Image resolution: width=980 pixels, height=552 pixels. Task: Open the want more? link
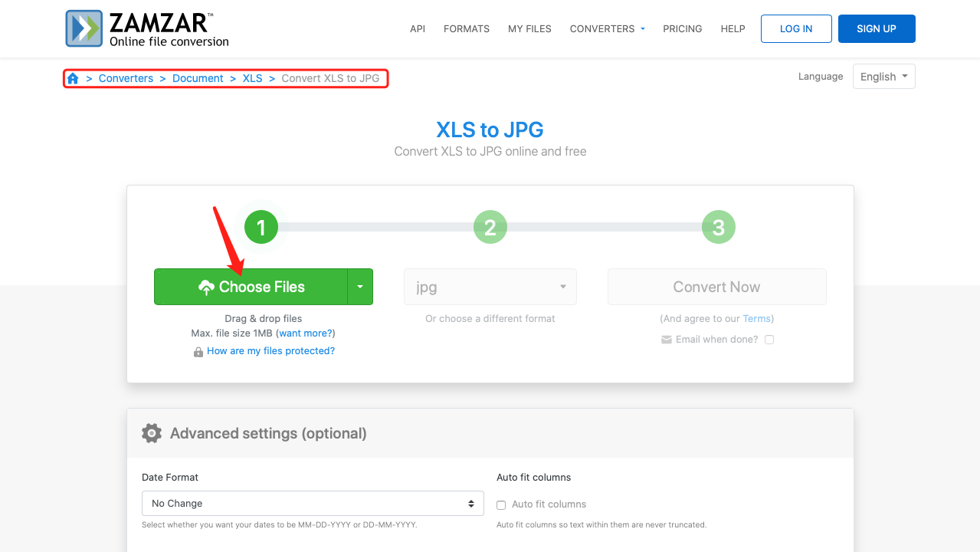point(305,333)
